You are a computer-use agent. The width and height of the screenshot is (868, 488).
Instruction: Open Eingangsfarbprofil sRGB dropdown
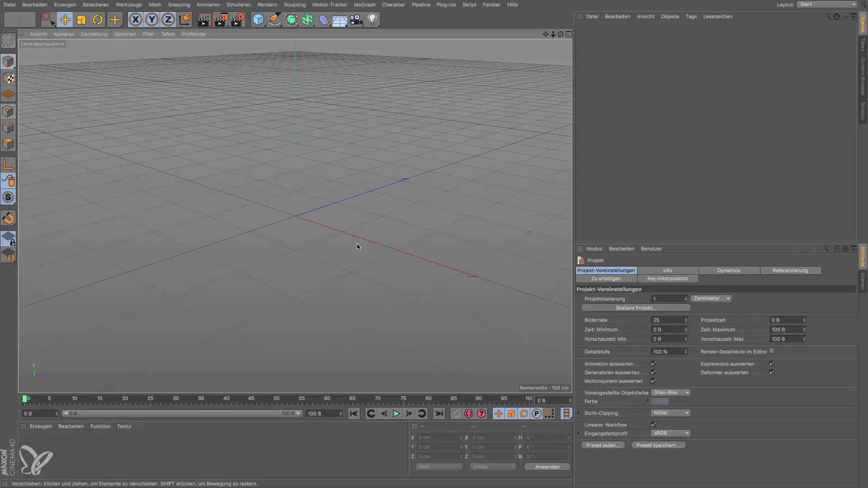pyautogui.click(x=670, y=433)
